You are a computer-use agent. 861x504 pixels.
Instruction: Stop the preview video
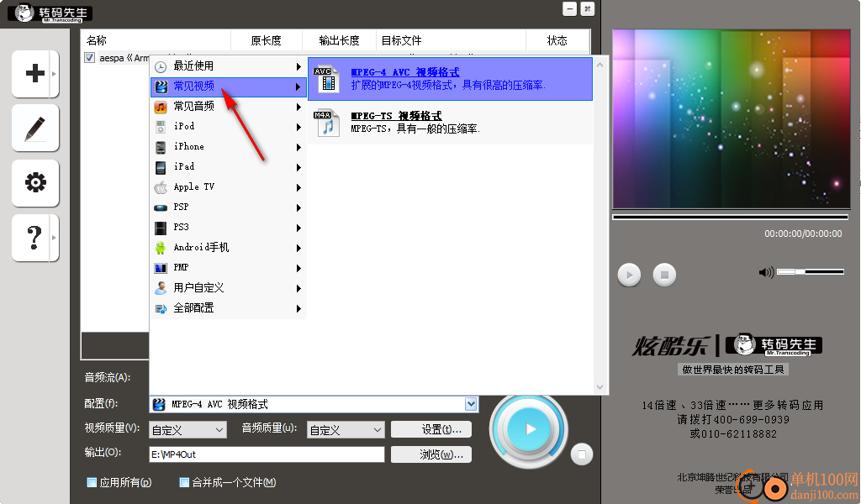pos(664,275)
